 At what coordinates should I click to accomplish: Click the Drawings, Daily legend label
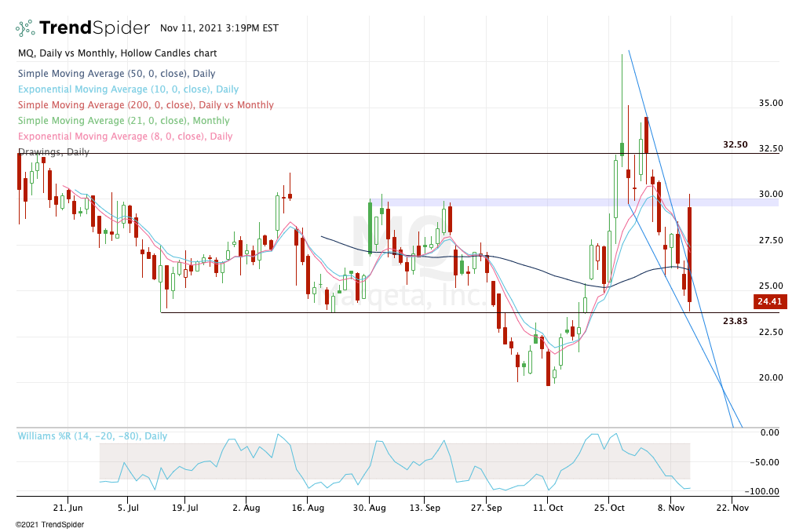tap(53, 151)
